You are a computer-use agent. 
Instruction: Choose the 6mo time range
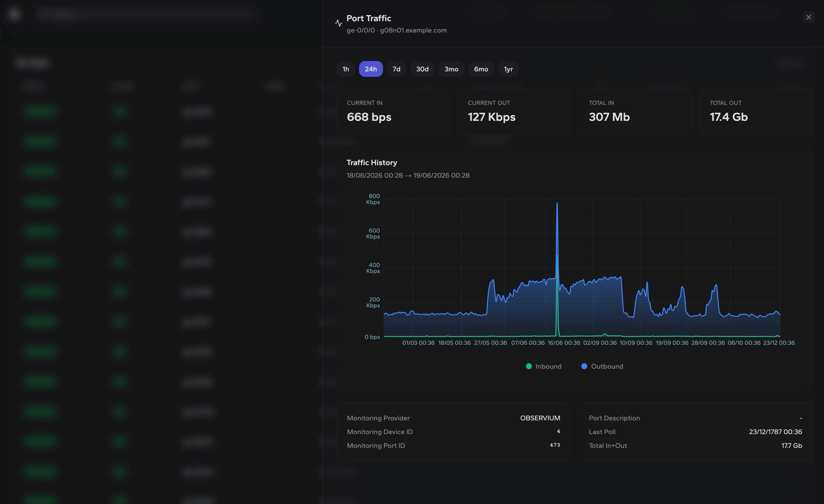pos(481,69)
